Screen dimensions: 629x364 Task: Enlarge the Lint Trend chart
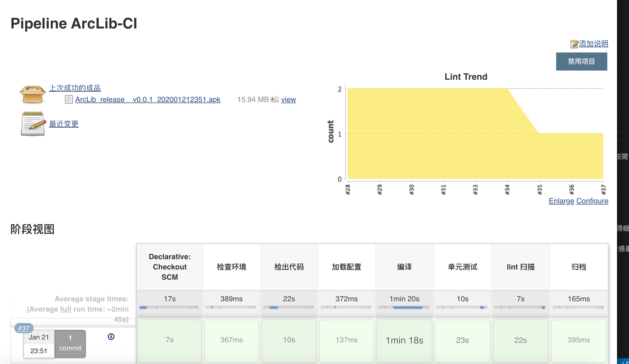561,201
